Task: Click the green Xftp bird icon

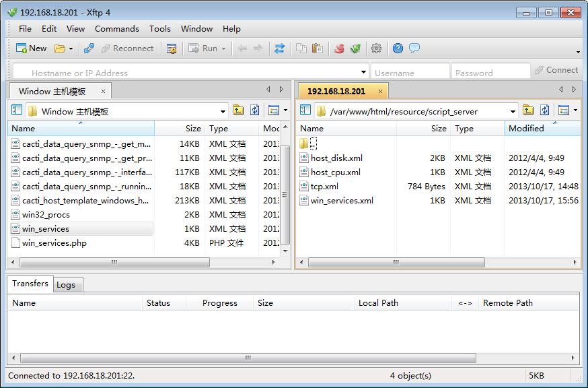Action: click(x=355, y=48)
